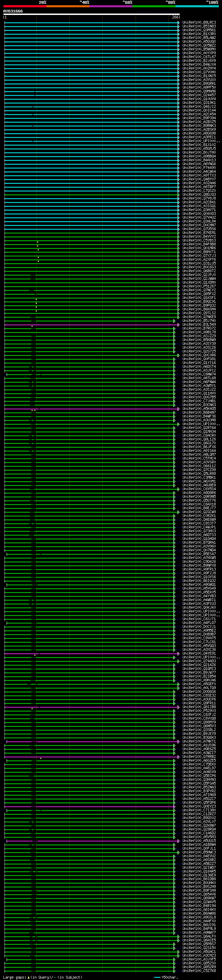Screen dimensions: 222x980
Task: Select the UniRef100_Q0EVZ3 hit label
Action: point(199,806)
